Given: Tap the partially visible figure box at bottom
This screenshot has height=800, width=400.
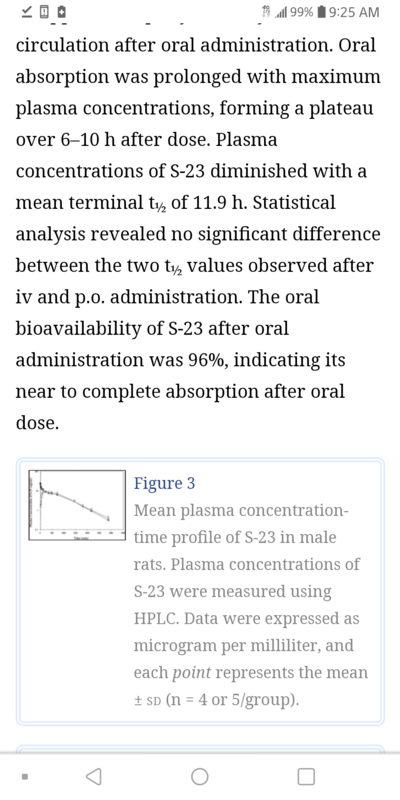Looking at the screenshot, I should [199, 749].
